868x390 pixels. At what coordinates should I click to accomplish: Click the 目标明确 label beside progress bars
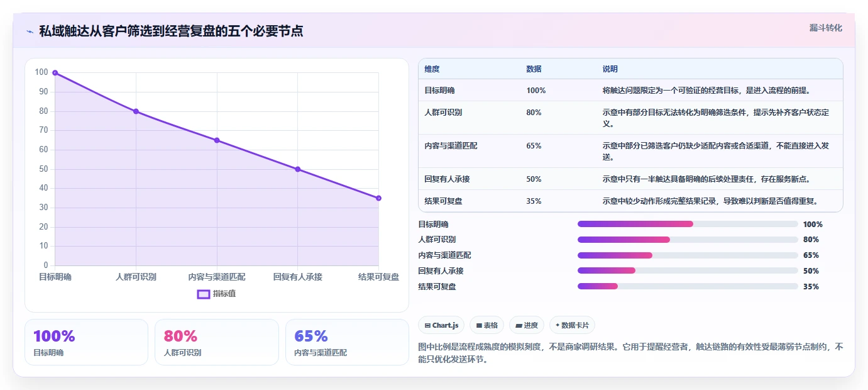[x=434, y=224]
